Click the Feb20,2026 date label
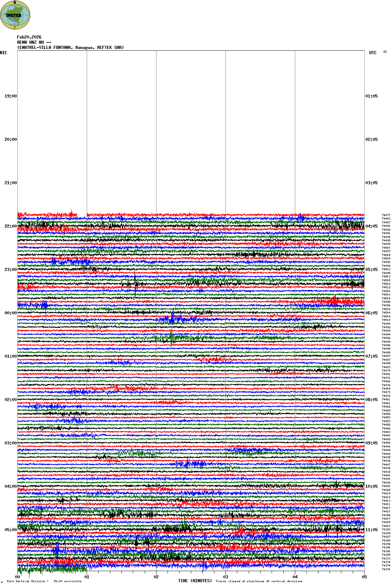Screen dimensions: 392x586 coord(29,37)
